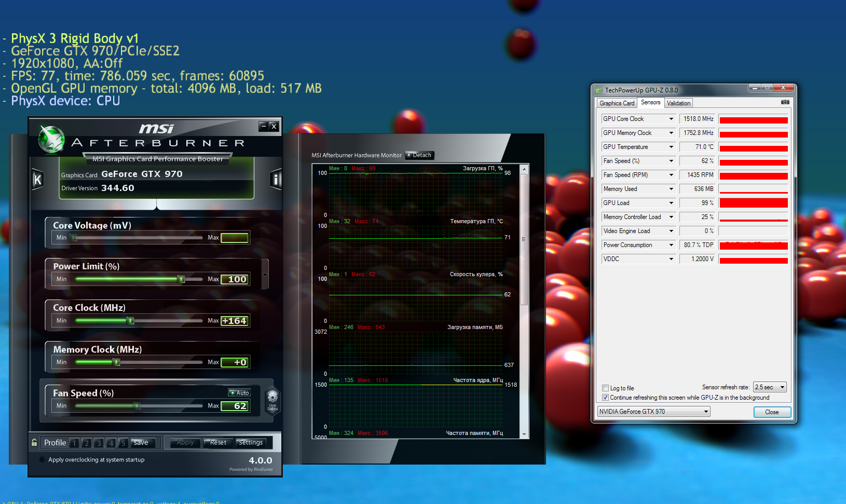Click the Memory Clock slider handle
Image resolution: width=846 pixels, height=504 pixels.
pyautogui.click(x=117, y=362)
